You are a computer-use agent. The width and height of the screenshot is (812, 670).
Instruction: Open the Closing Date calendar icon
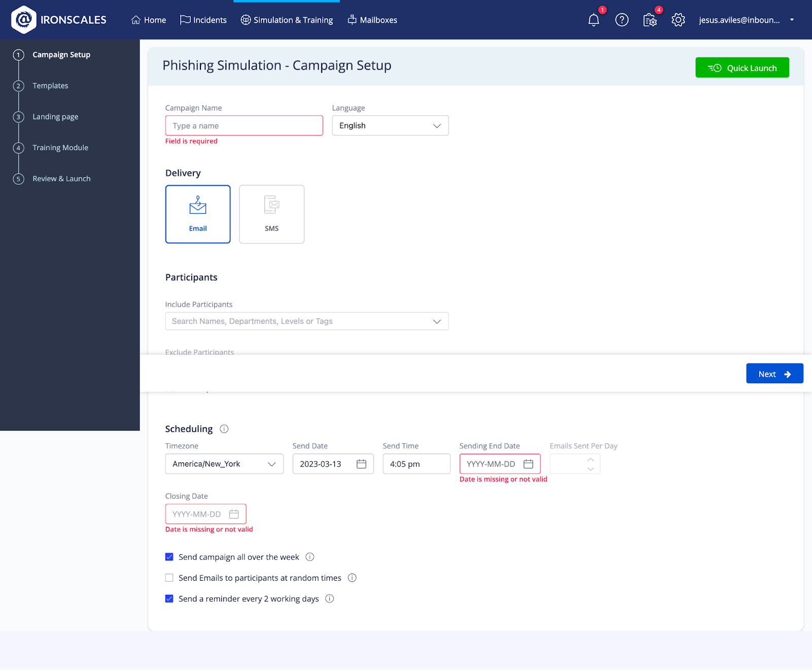(234, 514)
